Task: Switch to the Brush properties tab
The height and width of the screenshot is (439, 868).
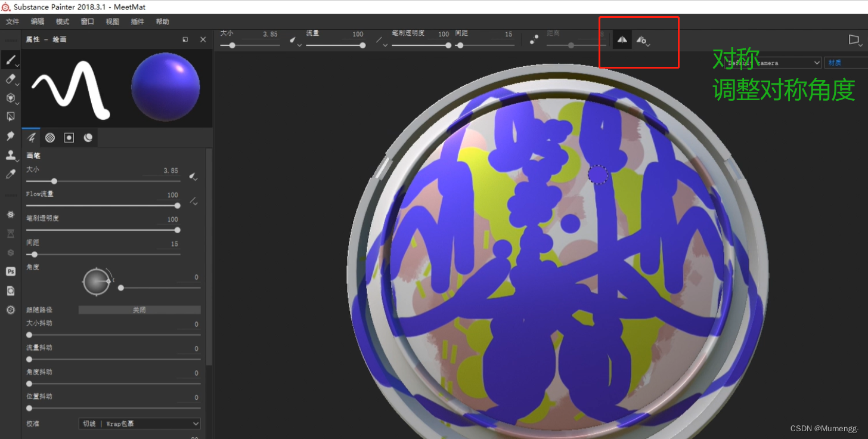Action: click(31, 137)
